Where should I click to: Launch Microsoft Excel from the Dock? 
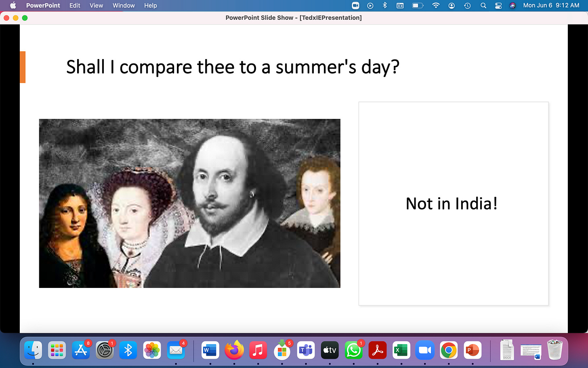[401, 350]
